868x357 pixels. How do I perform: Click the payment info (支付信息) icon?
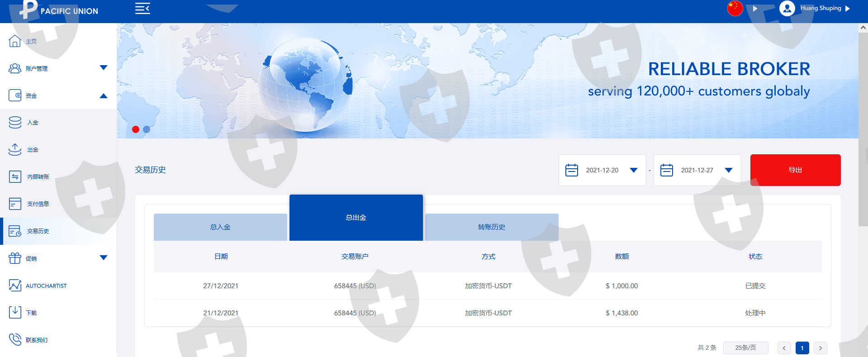(x=15, y=204)
